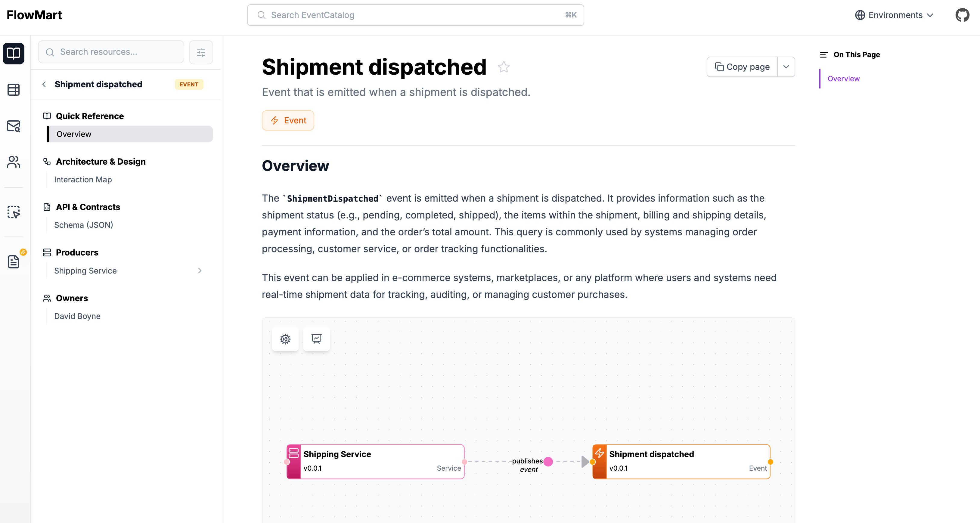The height and width of the screenshot is (523, 980).
Task: Select Schema (JSON) in the sidebar
Action: click(84, 225)
